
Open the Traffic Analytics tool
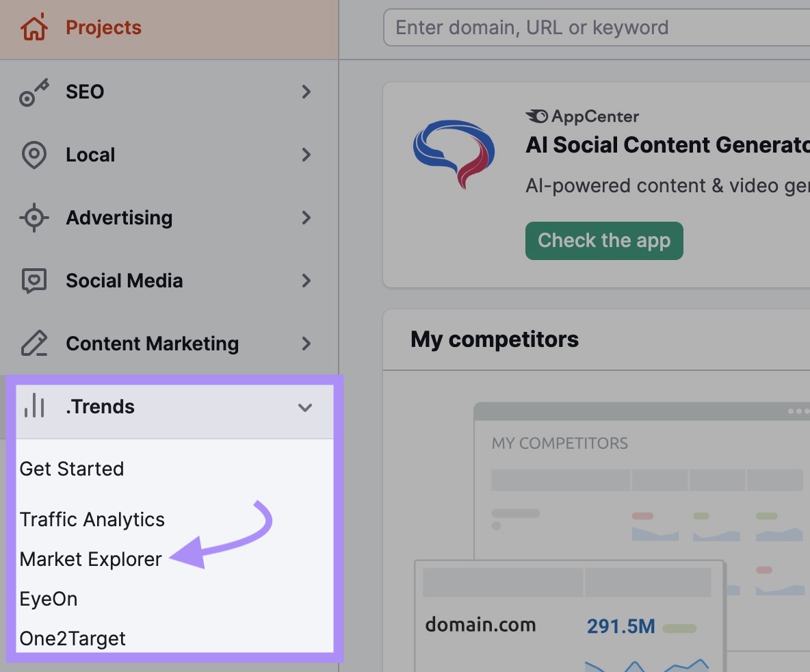pos(92,519)
